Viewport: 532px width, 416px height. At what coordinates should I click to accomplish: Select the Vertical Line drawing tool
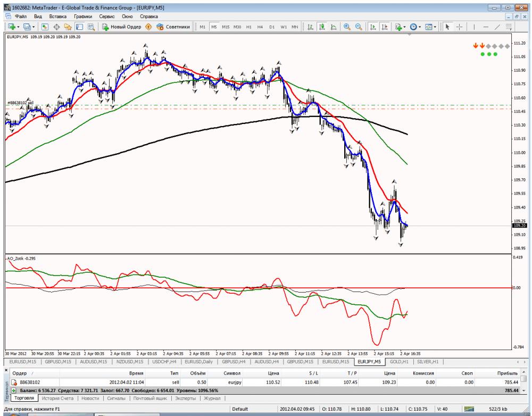474,27
